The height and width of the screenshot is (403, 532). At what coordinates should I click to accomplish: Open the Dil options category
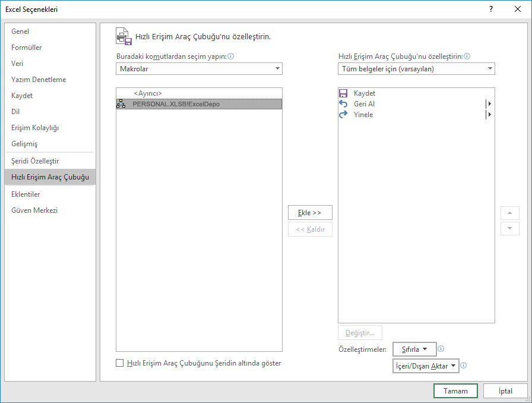(x=50, y=112)
